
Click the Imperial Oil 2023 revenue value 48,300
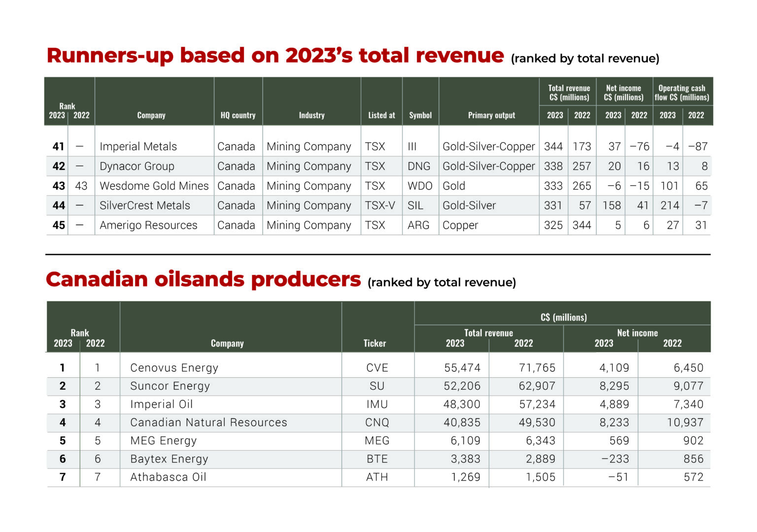(462, 404)
